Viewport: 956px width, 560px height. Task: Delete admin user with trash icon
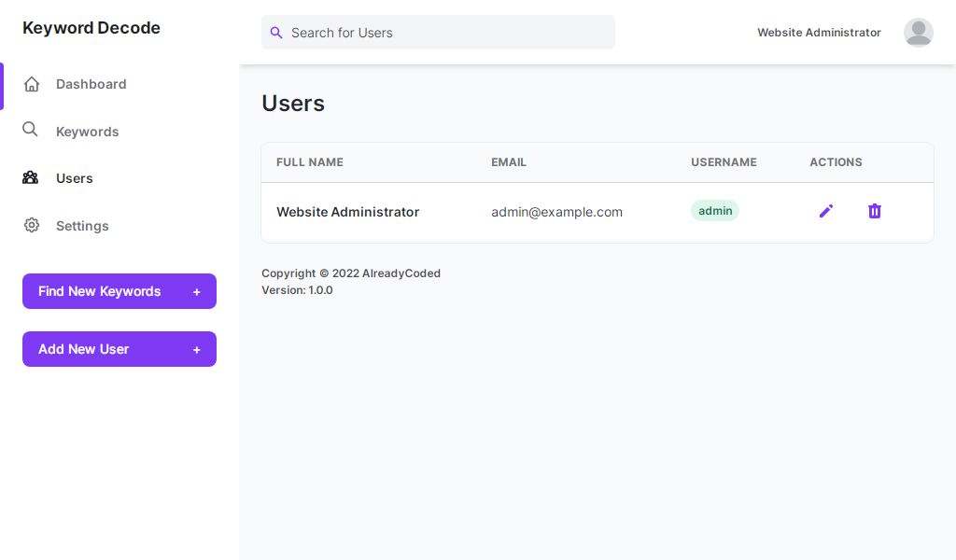click(x=874, y=211)
